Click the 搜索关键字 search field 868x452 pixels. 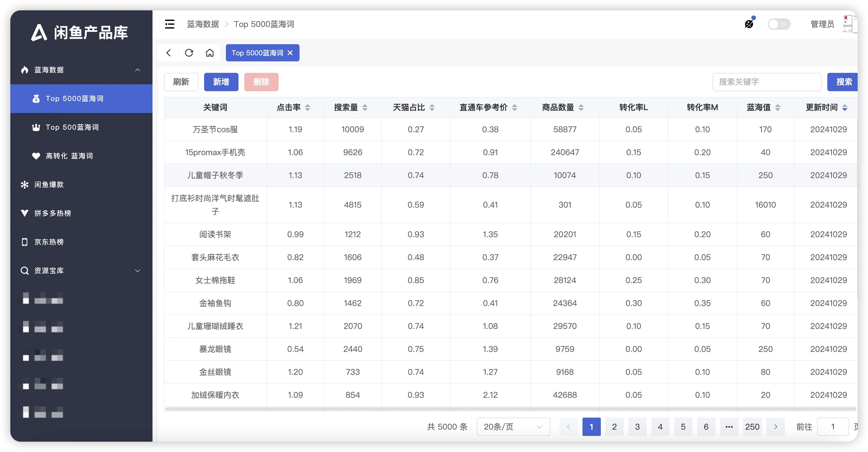(767, 82)
